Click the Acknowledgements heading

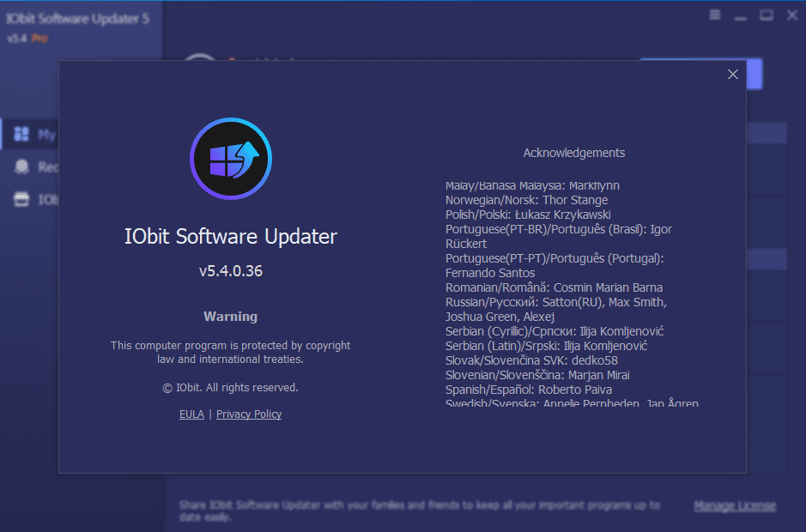573,153
